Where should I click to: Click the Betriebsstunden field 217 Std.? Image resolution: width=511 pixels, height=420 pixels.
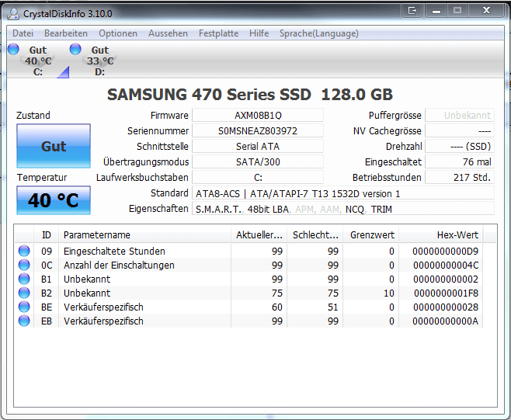click(x=460, y=178)
